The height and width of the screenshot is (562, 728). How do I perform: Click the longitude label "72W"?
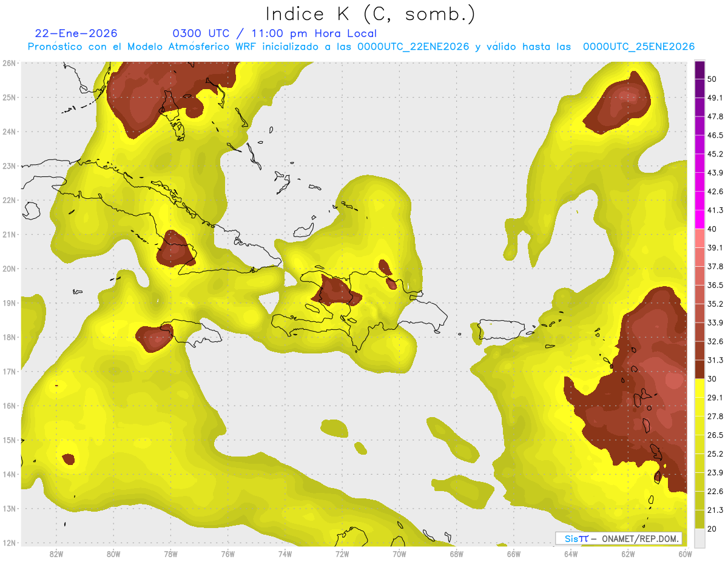coord(342,554)
